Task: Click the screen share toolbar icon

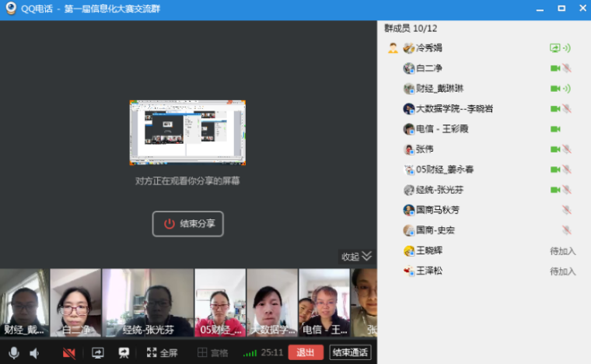Action: click(x=98, y=353)
